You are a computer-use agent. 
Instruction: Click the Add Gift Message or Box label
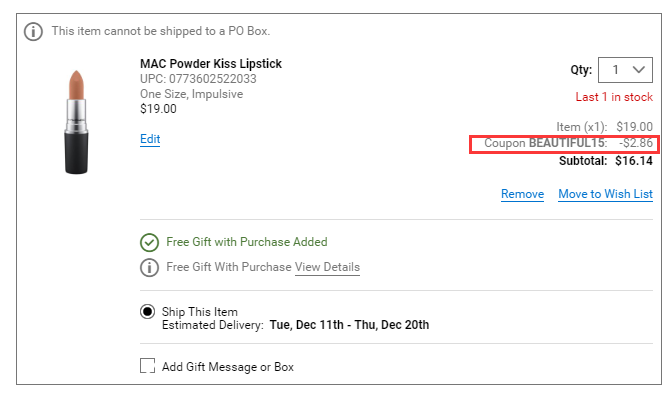point(228,367)
